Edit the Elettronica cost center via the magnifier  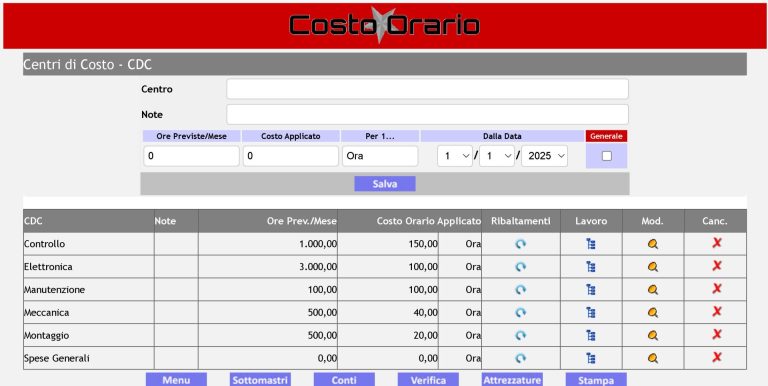(x=652, y=267)
